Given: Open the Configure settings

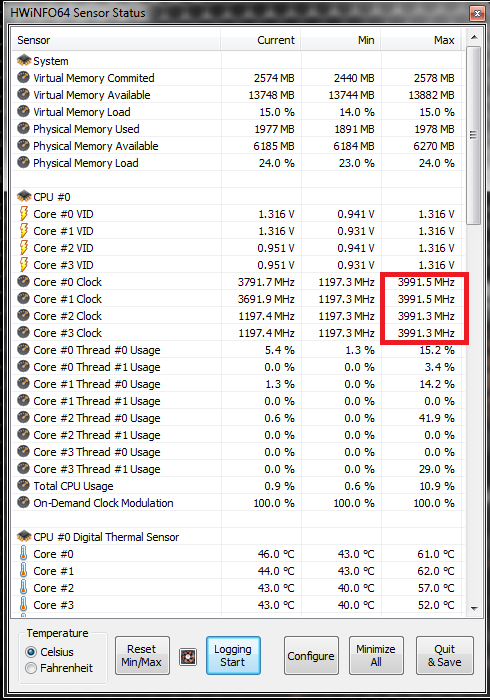Looking at the screenshot, I should pyautogui.click(x=311, y=655).
